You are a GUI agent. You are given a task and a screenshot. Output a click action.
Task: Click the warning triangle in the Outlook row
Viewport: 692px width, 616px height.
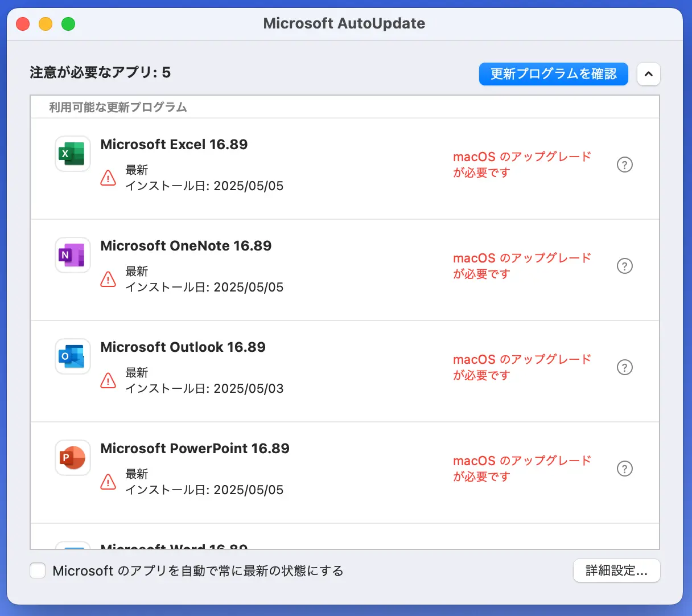tap(108, 380)
